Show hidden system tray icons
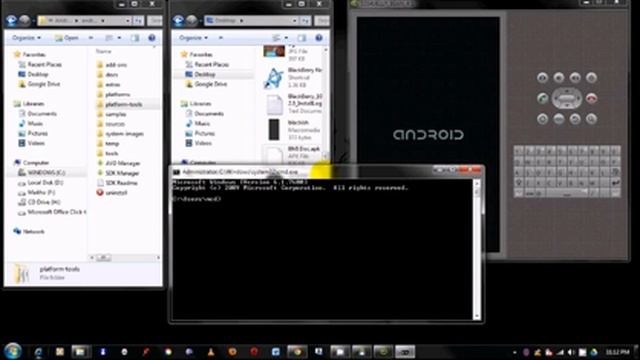The height and width of the screenshot is (360, 640). [514, 352]
